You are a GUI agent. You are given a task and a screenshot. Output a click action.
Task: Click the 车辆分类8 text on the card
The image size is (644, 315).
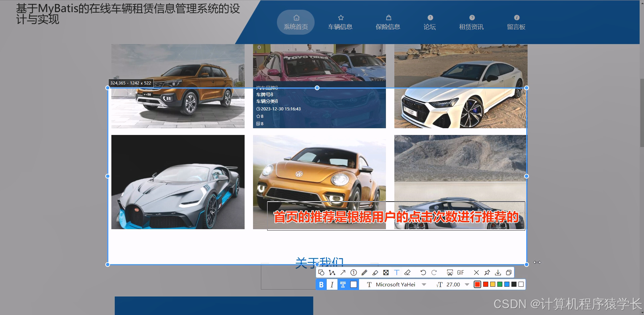pos(267,101)
